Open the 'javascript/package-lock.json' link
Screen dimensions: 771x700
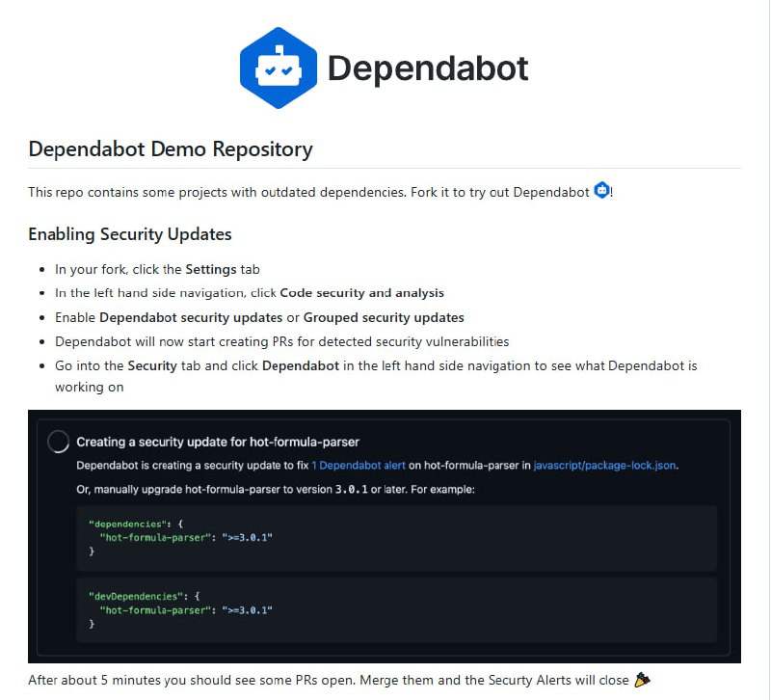click(x=604, y=465)
